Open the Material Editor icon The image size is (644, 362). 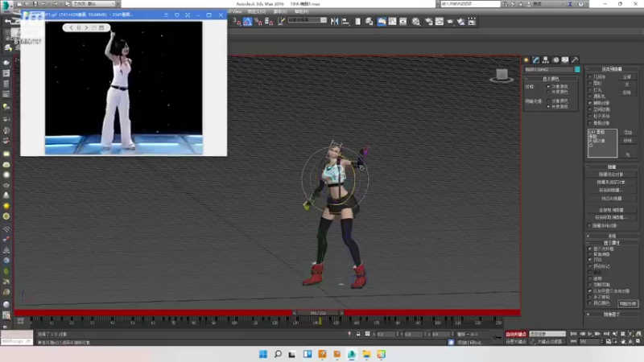coord(416,22)
